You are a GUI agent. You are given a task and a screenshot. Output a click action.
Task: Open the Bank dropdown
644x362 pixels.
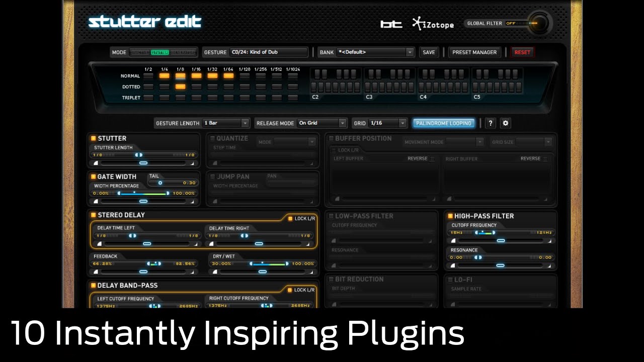click(375, 52)
